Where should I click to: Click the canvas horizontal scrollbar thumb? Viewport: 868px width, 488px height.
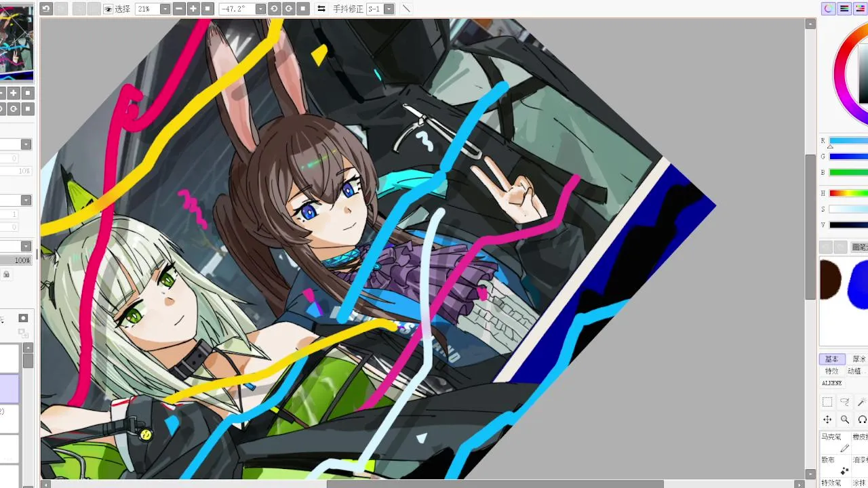[495, 484]
